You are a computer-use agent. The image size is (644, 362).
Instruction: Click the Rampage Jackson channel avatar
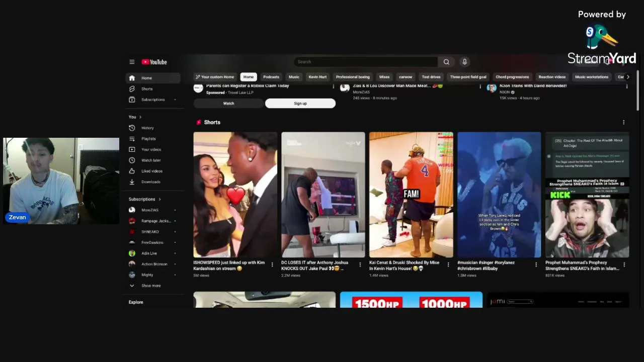[x=132, y=221]
